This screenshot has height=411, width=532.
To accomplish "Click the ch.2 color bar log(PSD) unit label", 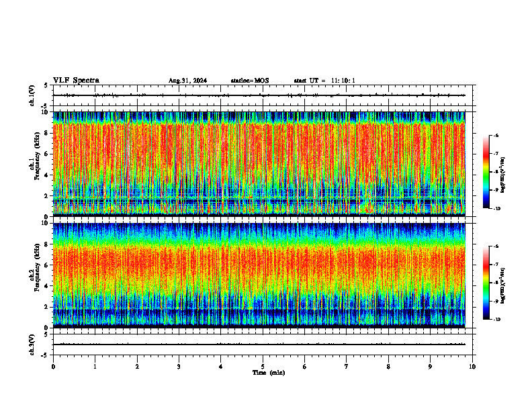I will tap(503, 285).
